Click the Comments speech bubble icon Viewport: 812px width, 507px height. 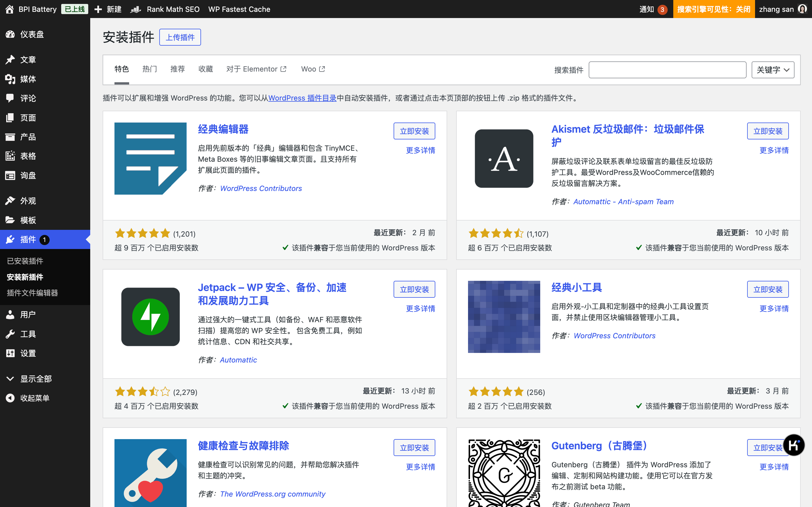click(10, 98)
